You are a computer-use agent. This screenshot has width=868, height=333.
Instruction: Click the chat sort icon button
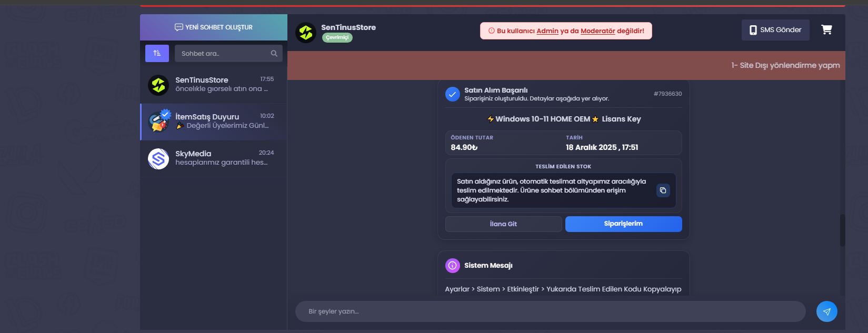pyautogui.click(x=157, y=53)
